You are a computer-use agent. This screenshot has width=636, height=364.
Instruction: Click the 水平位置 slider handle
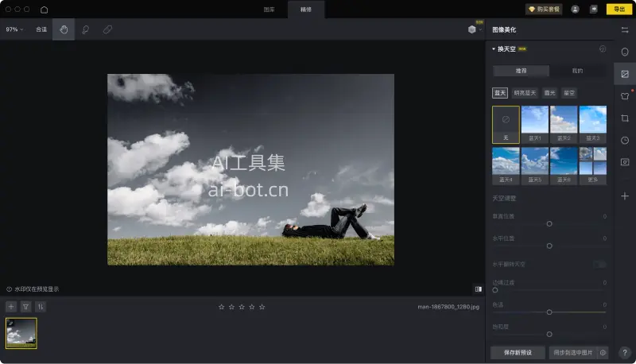coord(549,246)
